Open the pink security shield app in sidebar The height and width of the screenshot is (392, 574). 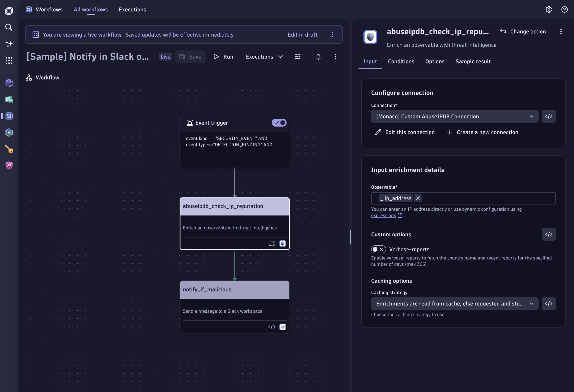tap(9, 166)
